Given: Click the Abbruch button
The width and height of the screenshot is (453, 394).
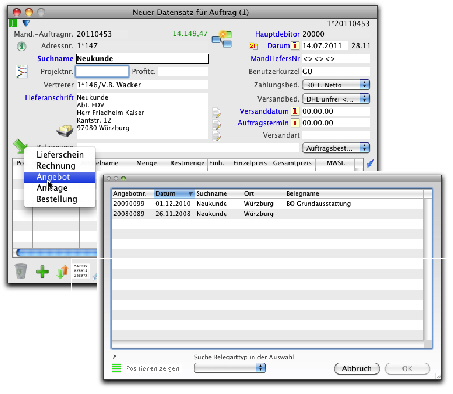Looking at the screenshot, I should tap(357, 368).
